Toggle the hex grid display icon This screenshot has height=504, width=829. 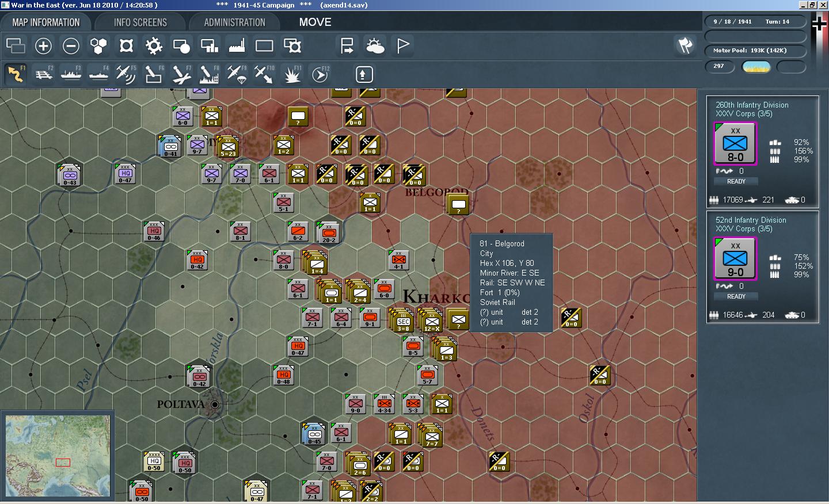98,45
